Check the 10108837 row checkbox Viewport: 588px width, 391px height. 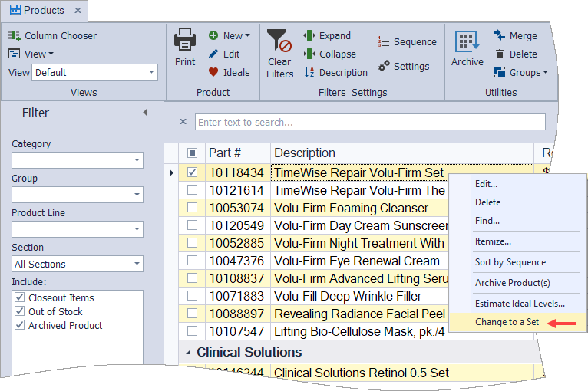pos(192,278)
